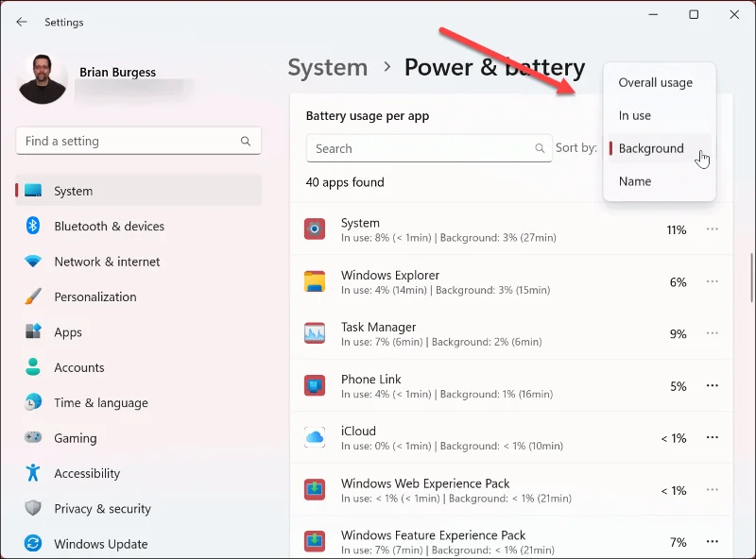Screen dimensions: 756x559
Task: Click the Accessibility figure icon
Action: (33, 472)
